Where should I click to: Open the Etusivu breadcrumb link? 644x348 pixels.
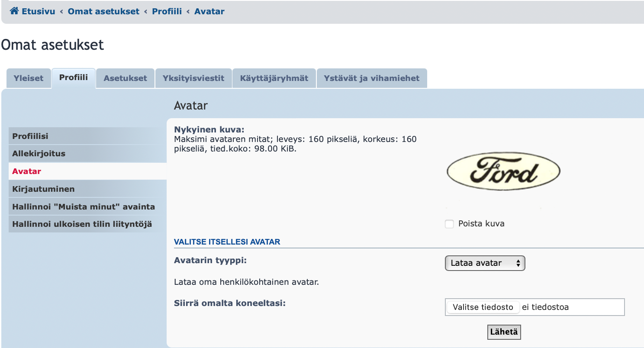point(39,11)
